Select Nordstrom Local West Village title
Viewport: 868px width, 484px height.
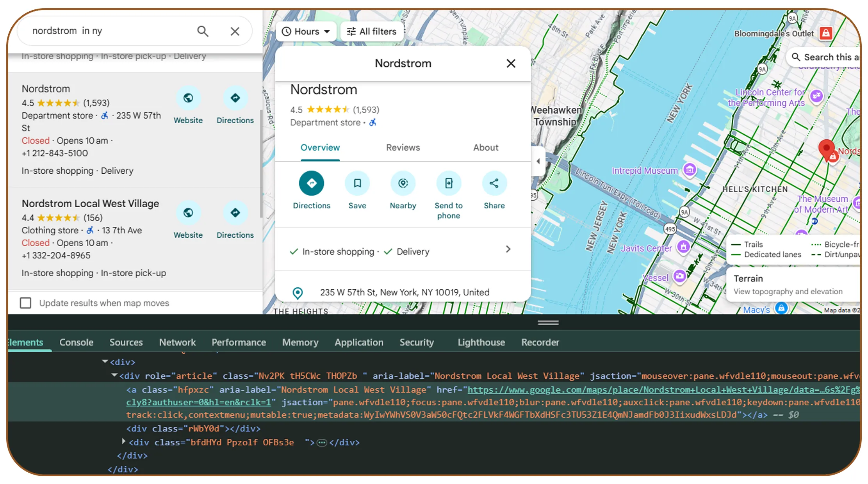click(x=90, y=203)
